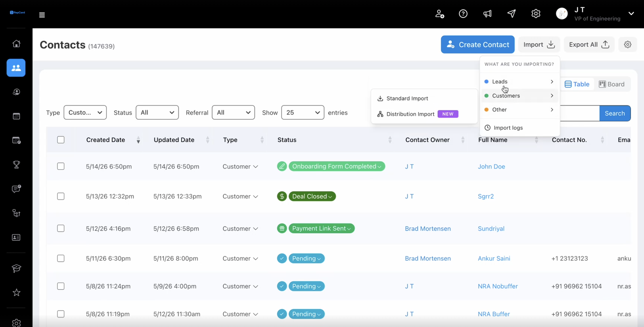The image size is (644, 327).
Task: Open the bottom sidebar settings gear
Action: 16,323
